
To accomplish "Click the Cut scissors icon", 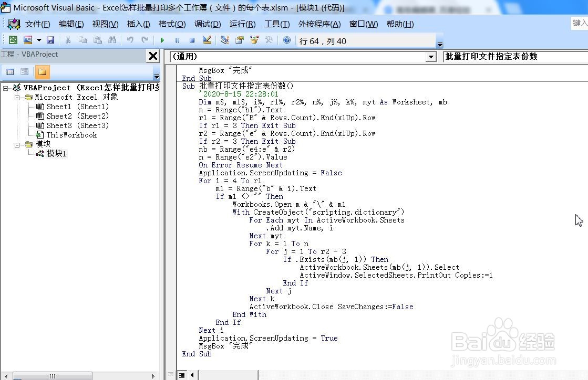I will coord(68,40).
